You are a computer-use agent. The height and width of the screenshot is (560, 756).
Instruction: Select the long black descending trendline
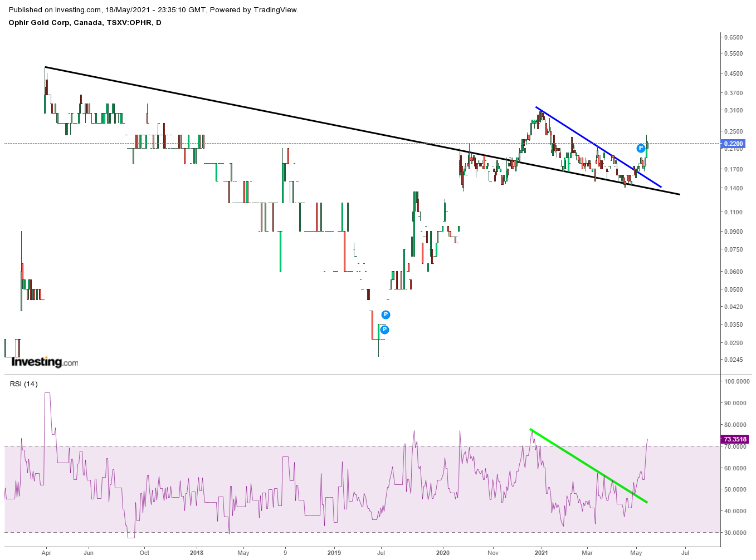point(362,131)
